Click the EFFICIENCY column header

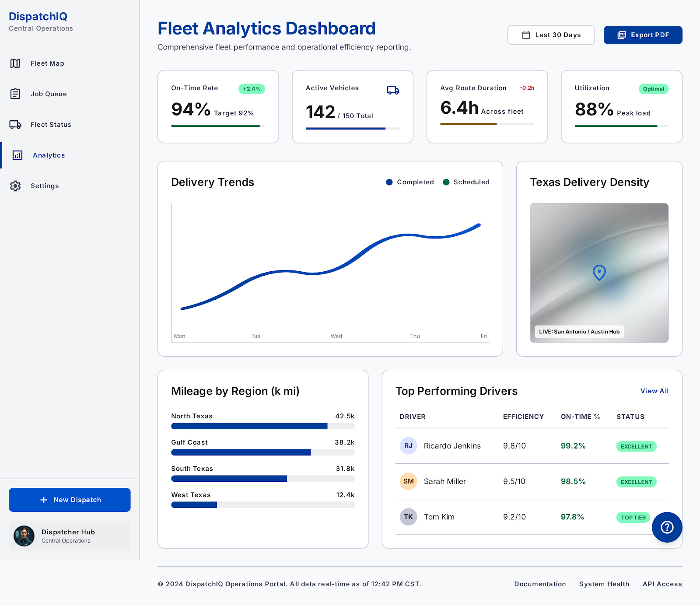pyautogui.click(x=523, y=417)
